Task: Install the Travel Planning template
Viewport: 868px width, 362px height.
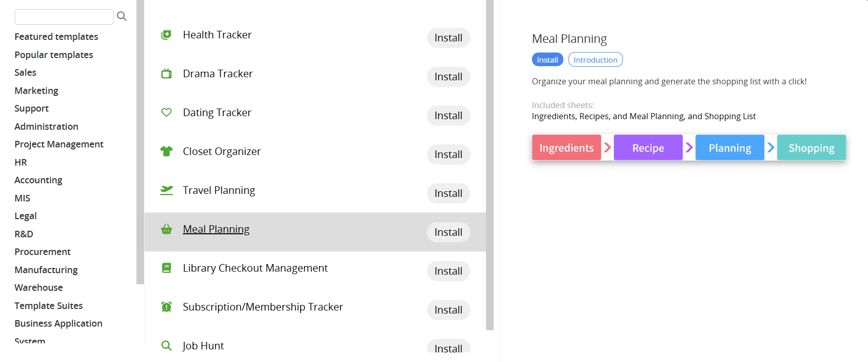Action: coord(448,193)
